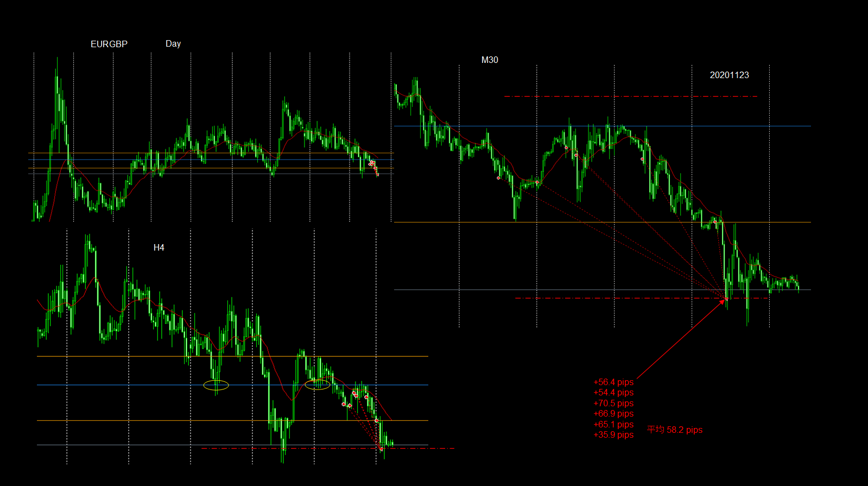Click red entry marker on M30 orange line

pos(715,222)
